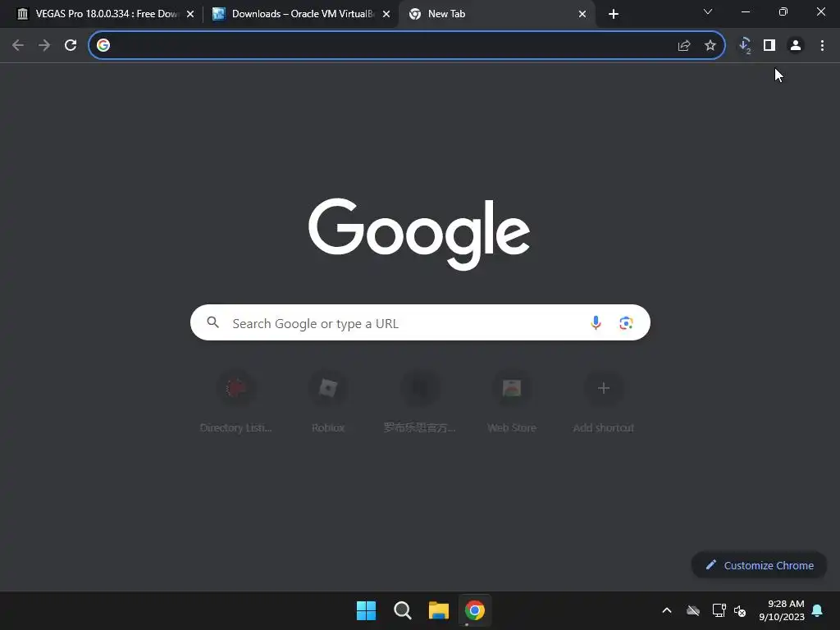Open the 罗布乐思官方 shortcut
This screenshot has height=630, width=840.
[419, 402]
